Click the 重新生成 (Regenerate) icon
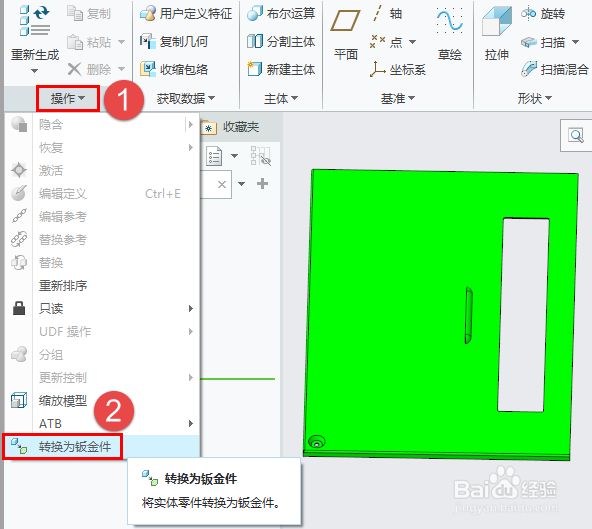This screenshot has height=529, width=592. tap(35, 21)
